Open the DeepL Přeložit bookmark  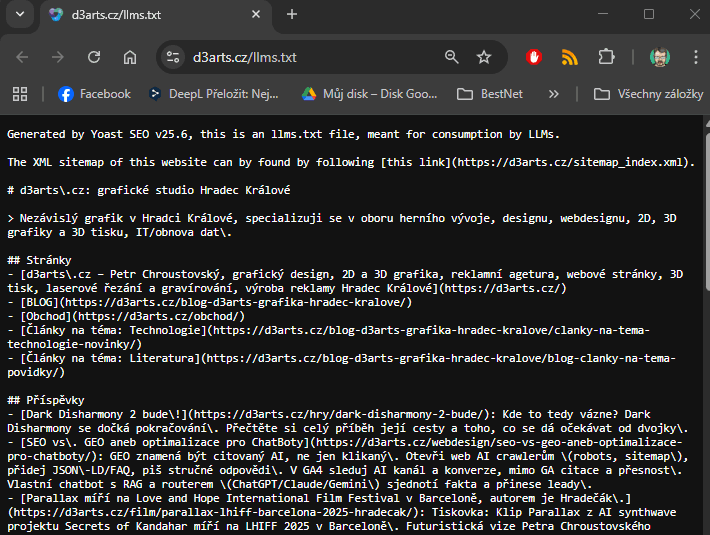(x=213, y=94)
